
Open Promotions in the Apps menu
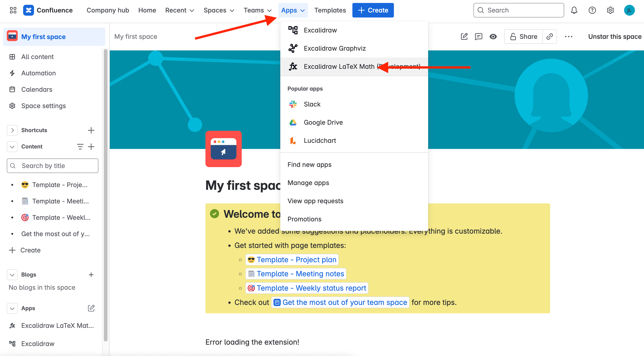coord(354,219)
